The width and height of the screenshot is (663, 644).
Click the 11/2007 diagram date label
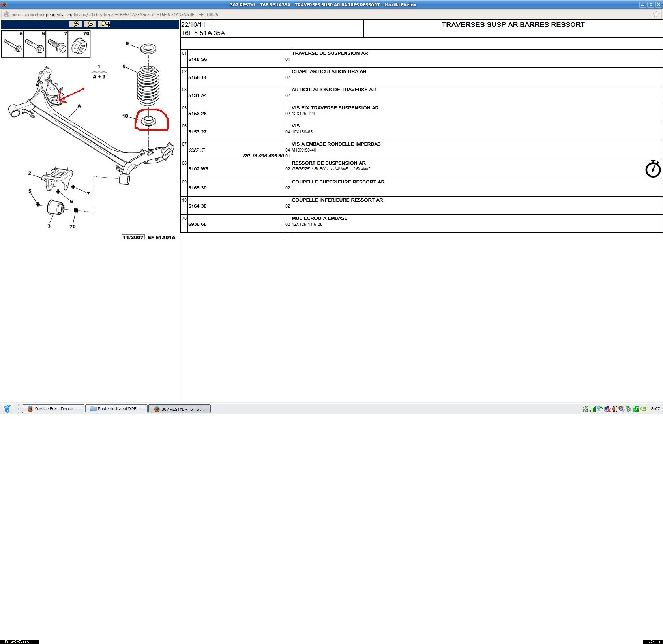coord(133,238)
